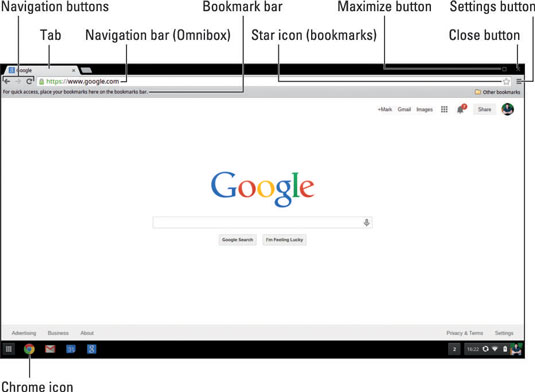Open the Chrome OS app launcher
535x392 pixels.
(9, 349)
